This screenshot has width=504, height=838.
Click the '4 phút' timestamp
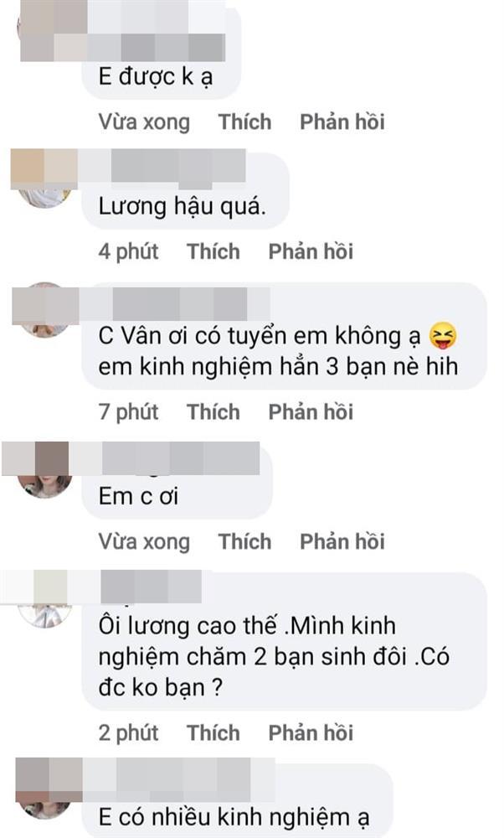128,251
